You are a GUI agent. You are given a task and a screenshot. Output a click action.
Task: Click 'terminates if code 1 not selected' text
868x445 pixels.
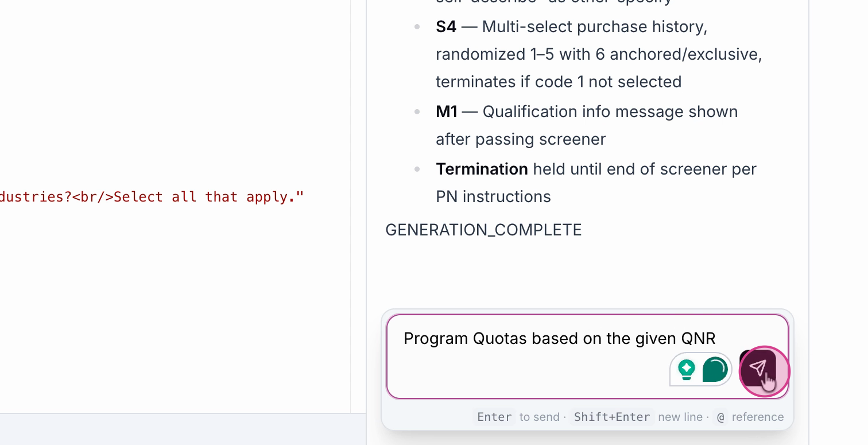tap(558, 82)
